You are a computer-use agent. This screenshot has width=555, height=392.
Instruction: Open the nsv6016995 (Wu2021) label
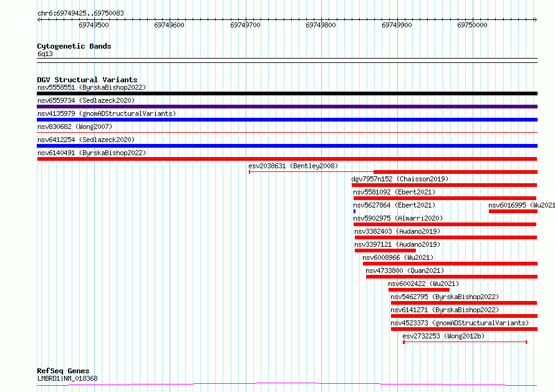click(x=522, y=205)
